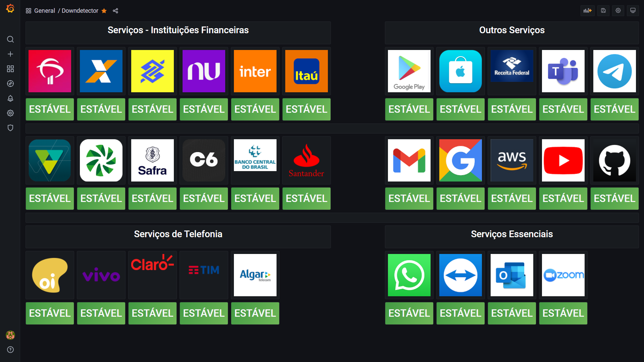Open the user profile avatar
This screenshot has width=644, height=362.
[x=10, y=335]
